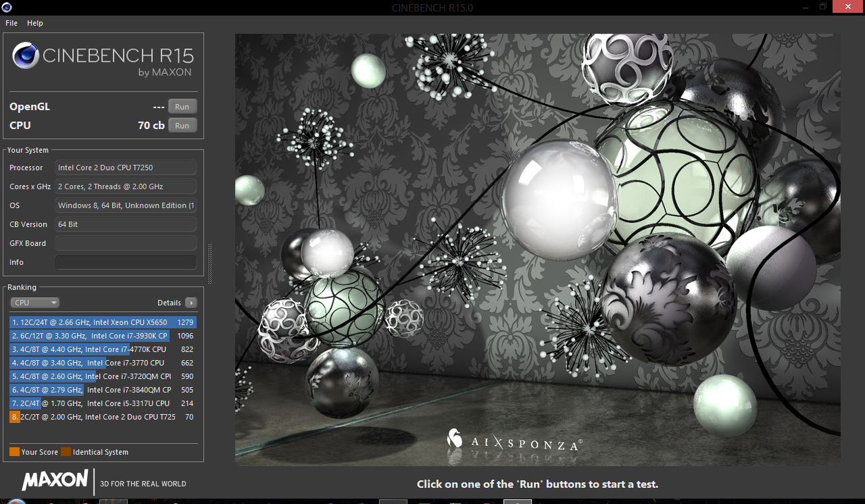865x504 pixels.
Task: Click the empty GFX Board field
Action: 126,243
